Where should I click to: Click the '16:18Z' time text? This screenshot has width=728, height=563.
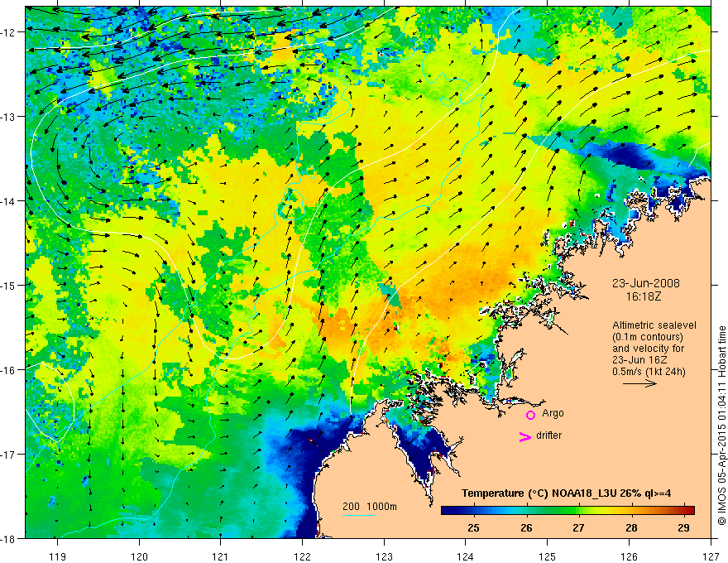click(x=644, y=296)
